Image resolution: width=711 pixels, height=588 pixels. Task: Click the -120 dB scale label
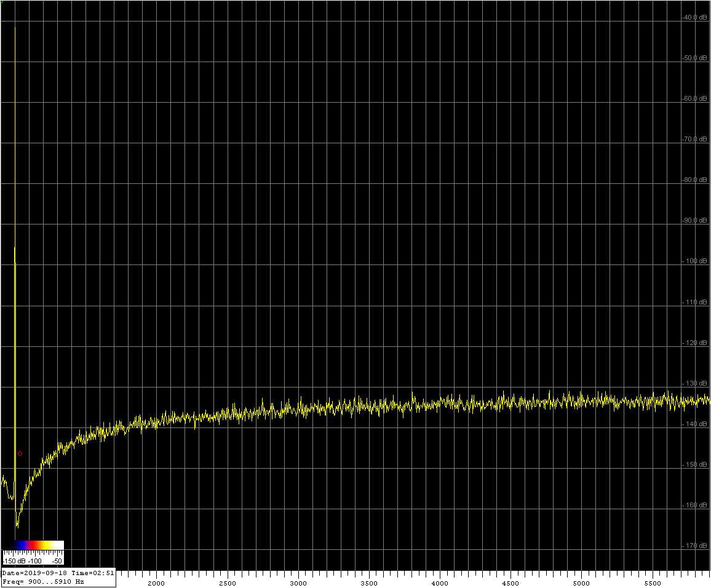click(x=695, y=343)
